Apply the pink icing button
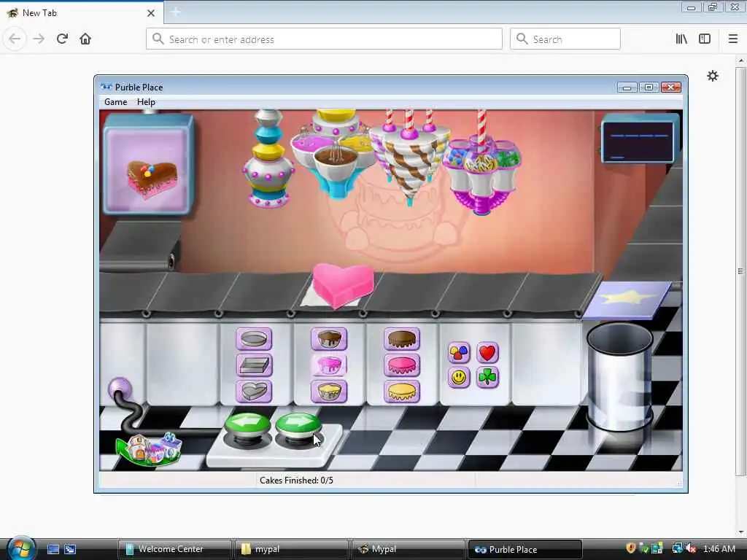The height and width of the screenshot is (560, 747). point(402,365)
